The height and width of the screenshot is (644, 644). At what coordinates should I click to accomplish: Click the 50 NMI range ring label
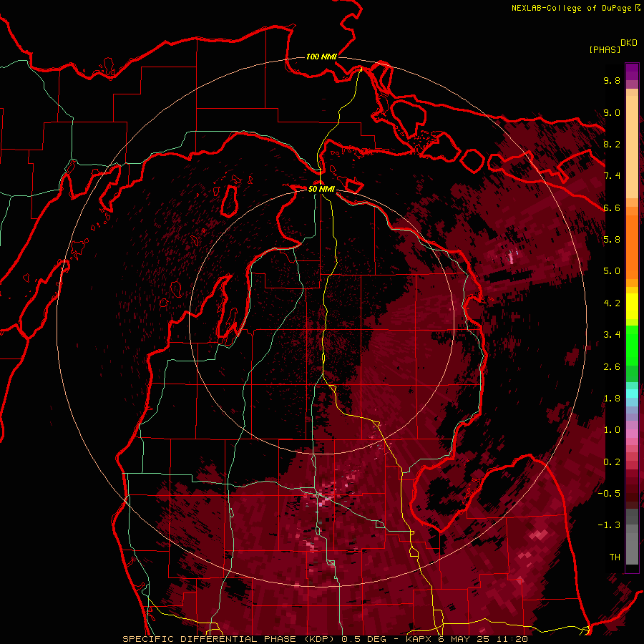tap(321, 189)
